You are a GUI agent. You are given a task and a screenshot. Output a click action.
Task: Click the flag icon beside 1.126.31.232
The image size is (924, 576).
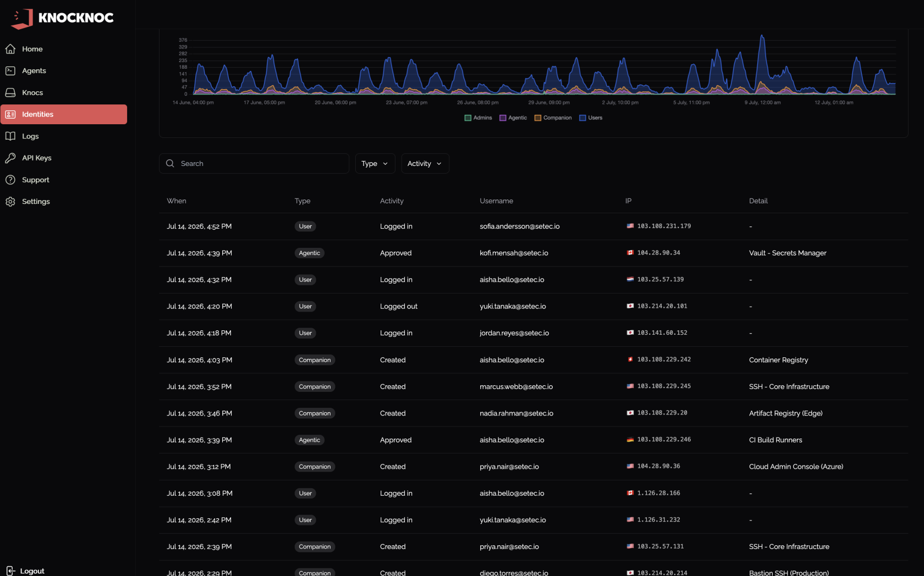630,519
